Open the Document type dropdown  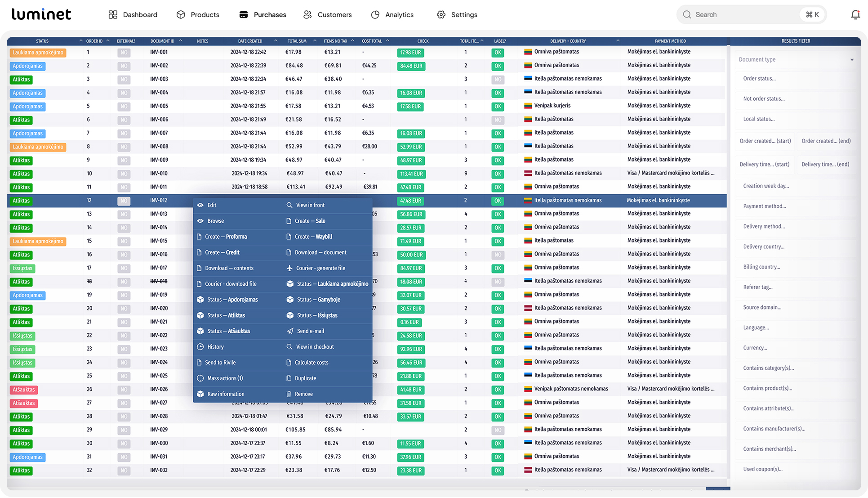point(796,60)
